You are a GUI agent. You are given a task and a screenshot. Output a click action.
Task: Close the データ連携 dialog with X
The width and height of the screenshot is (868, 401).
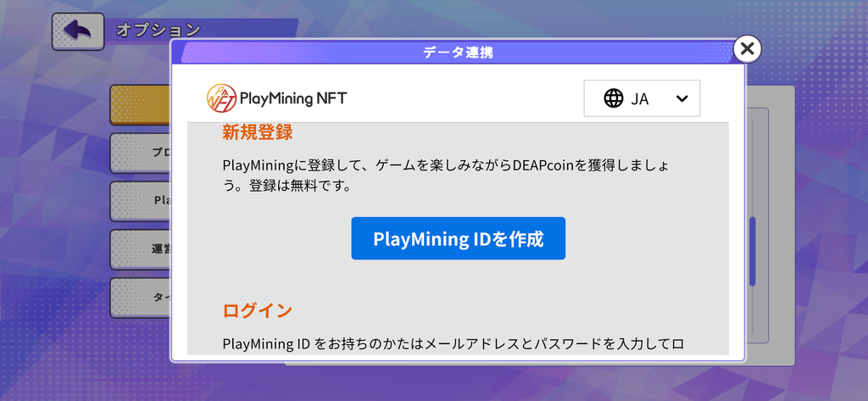click(x=747, y=48)
